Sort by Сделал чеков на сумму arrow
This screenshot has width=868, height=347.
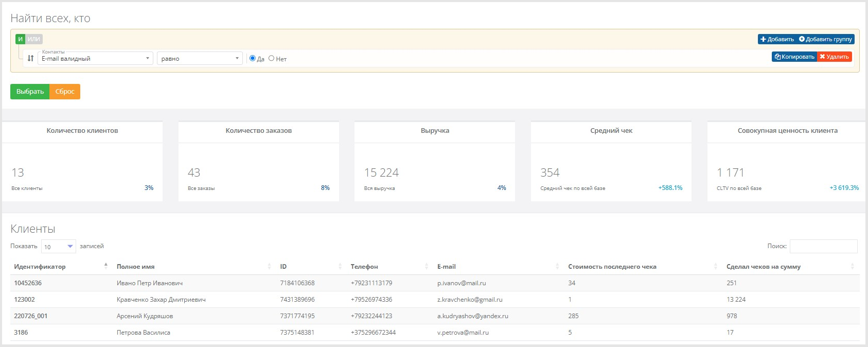point(852,266)
